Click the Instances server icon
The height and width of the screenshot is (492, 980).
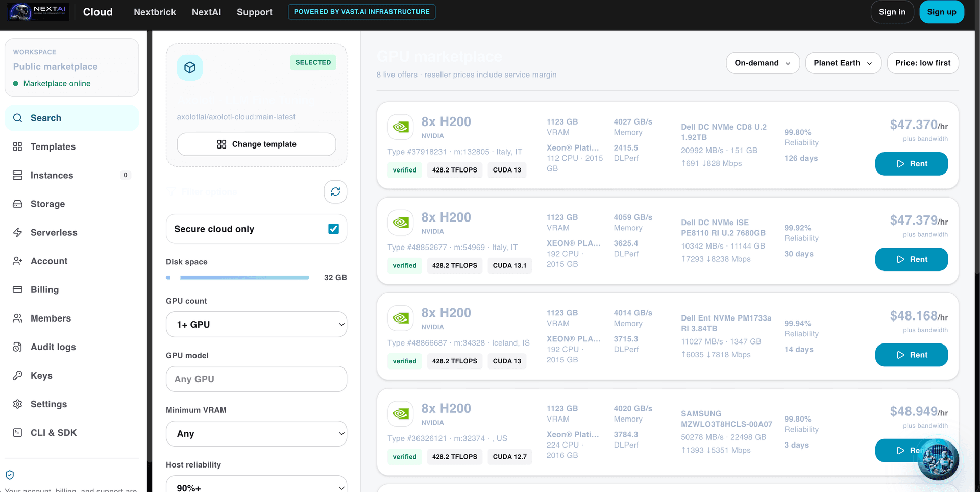18,175
